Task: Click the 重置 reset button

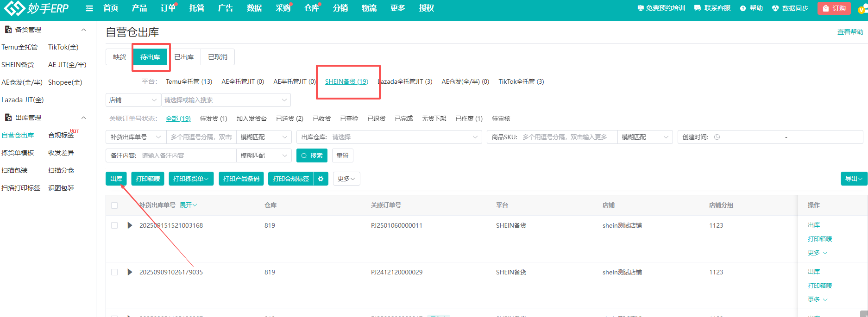Action: click(343, 155)
